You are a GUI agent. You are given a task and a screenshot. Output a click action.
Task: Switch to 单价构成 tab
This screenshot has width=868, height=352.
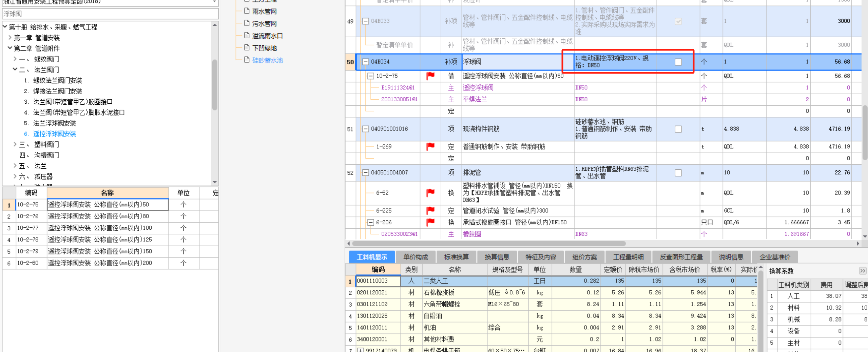[416, 257]
